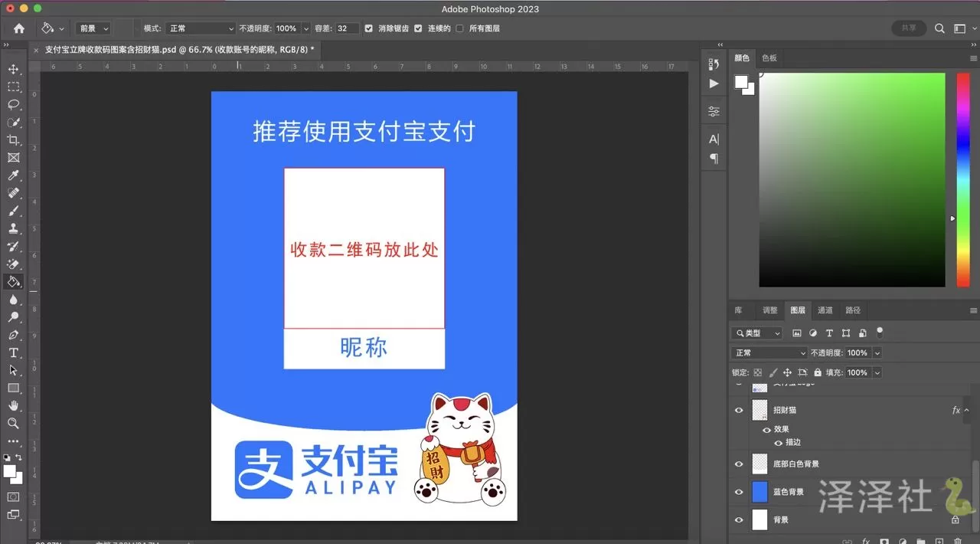This screenshot has height=544, width=980.
Task: Switch to the 色板 panel tab
Action: coord(769,57)
